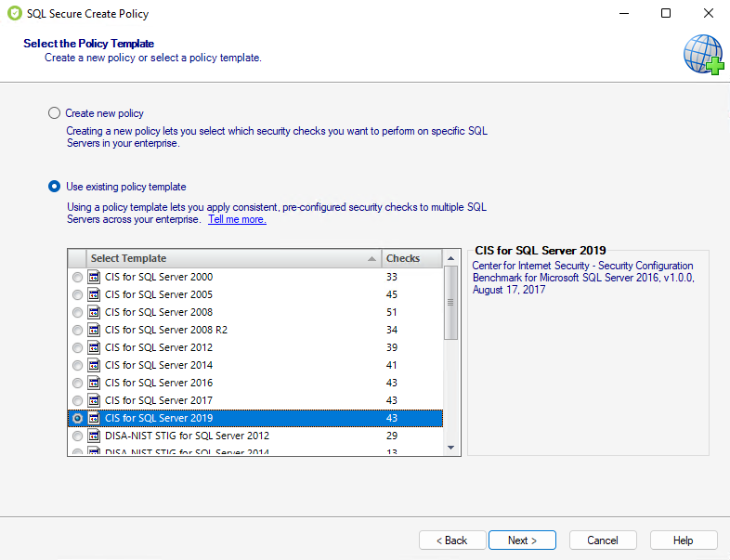Viewport: 730px width, 560px height.
Task: Click the template icon for CIS SQL Server 2008
Action: (94, 312)
